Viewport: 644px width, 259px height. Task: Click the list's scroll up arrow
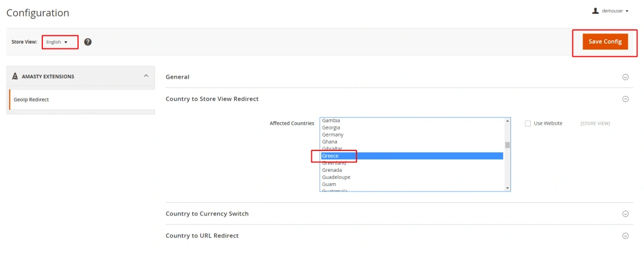507,121
